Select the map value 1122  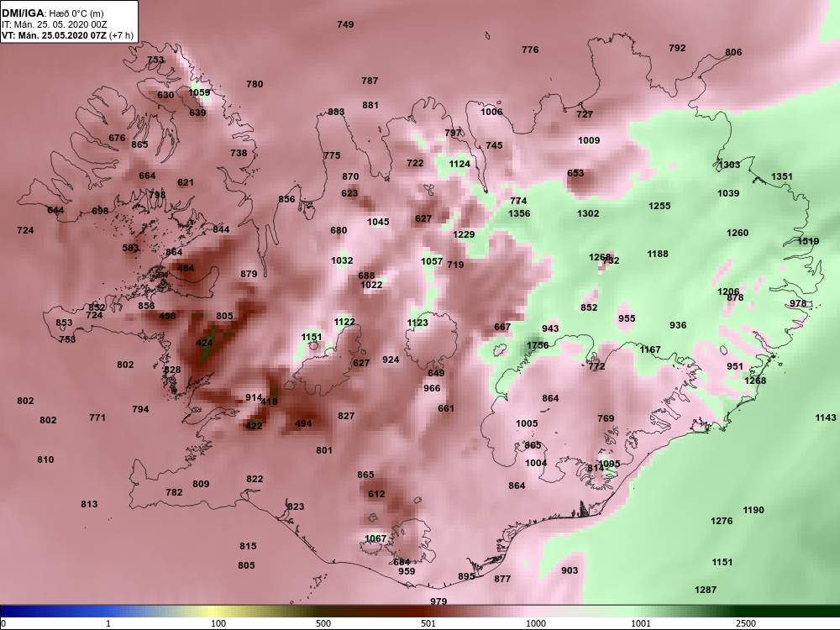344,322
